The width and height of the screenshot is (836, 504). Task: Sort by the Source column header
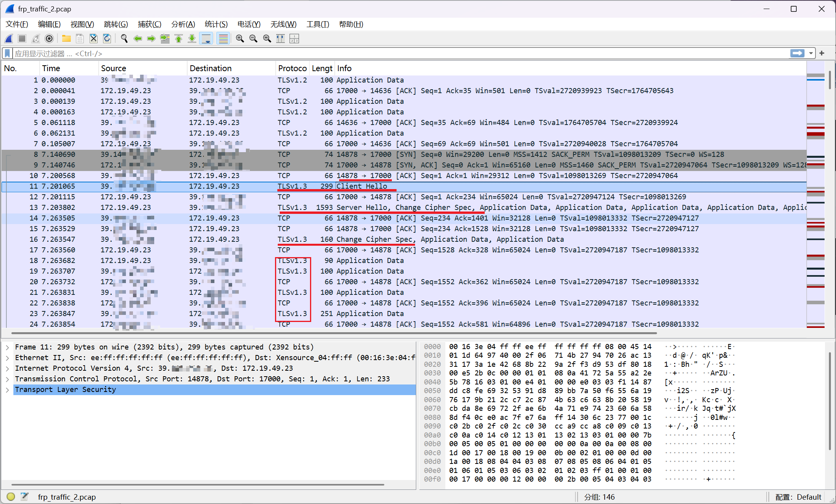pyautogui.click(x=142, y=68)
